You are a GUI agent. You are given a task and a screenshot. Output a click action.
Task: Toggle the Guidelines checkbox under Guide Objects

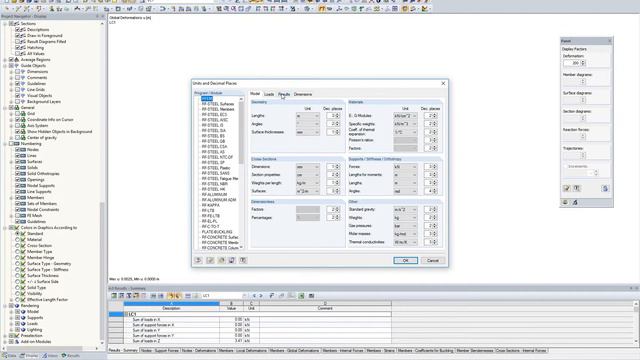point(18,84)
